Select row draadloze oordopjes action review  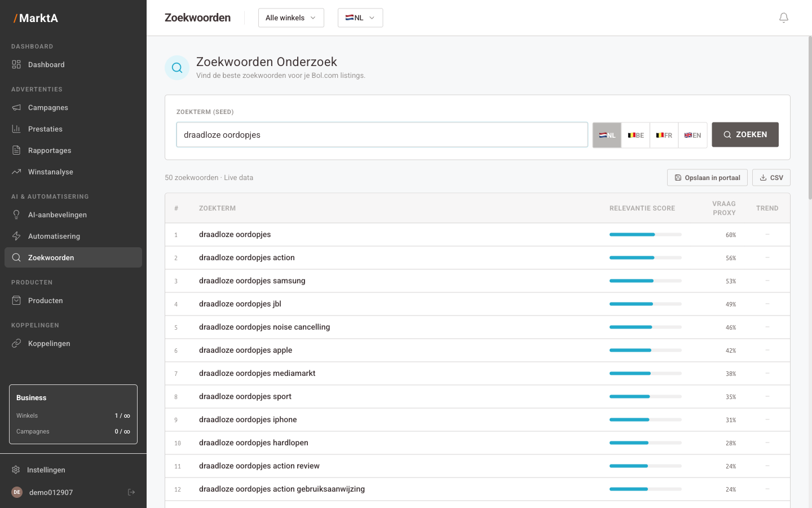478,466
